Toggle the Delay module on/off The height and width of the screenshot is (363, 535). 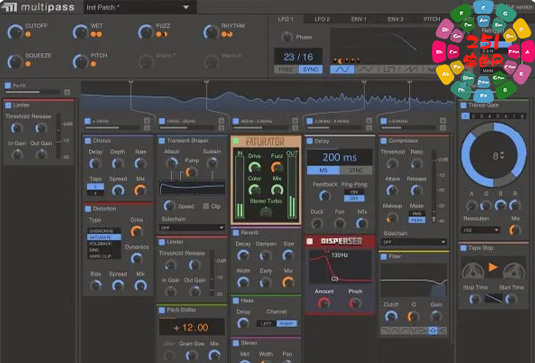[x=309, y=141]
